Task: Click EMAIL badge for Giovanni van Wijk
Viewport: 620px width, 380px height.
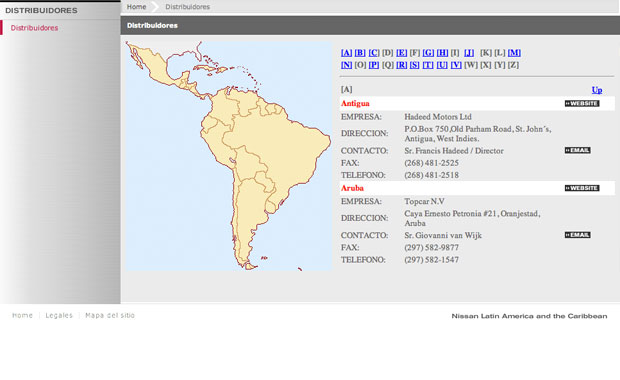Action: click(x=577, y=235)
